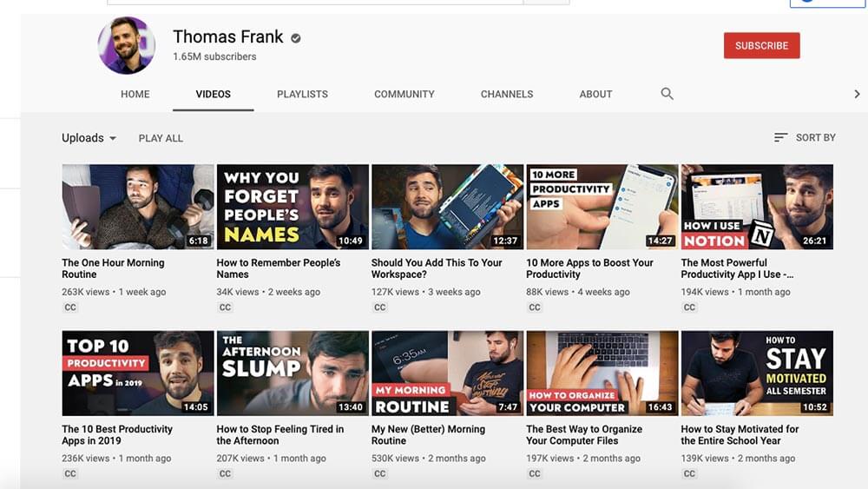Image resolution: width=868 pixels, height=489 pixels.
Task: Click CC badge under One Hour Morning Routine
Action: 70,307
